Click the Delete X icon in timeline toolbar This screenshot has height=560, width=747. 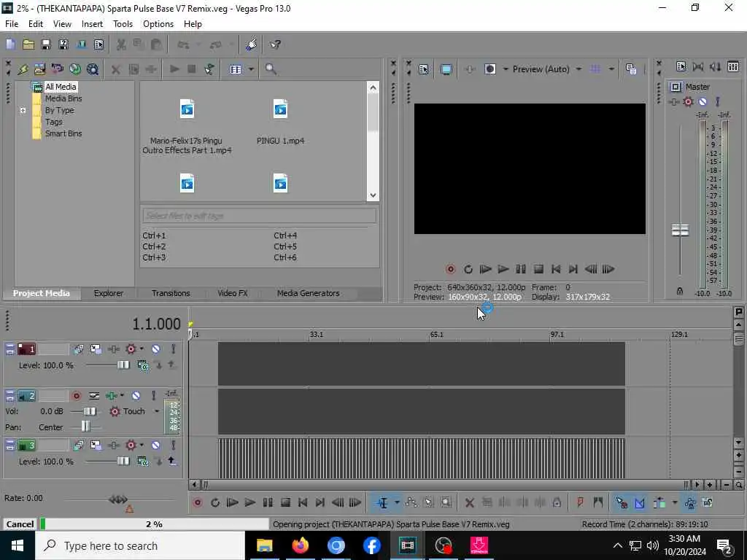[469, 502]
